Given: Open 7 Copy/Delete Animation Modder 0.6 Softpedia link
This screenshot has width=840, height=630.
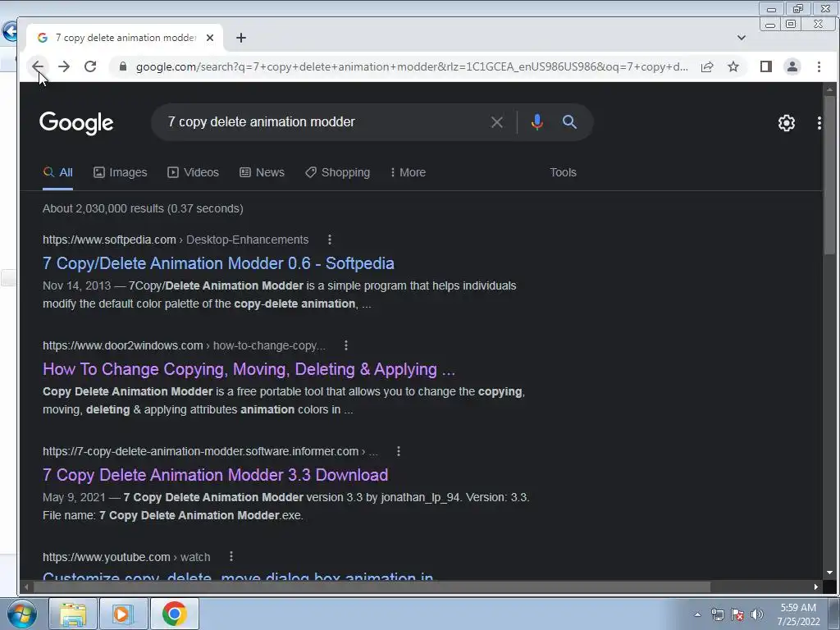Looking at the screenshot, I should click(x=218, y=263).
